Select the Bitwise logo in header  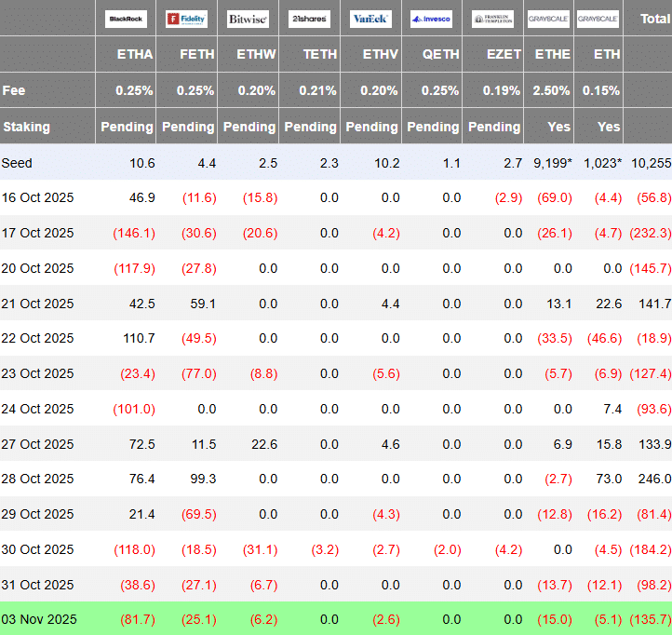[x=249, y=19]
